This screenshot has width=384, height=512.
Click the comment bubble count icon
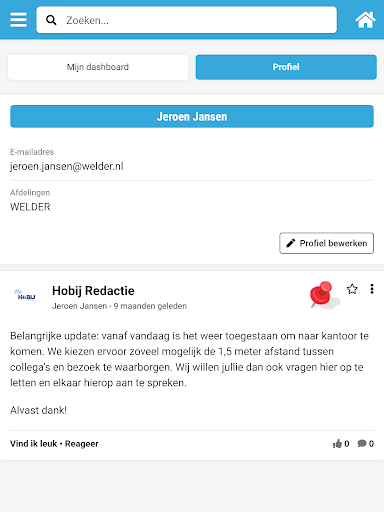pyautogui.click(x=362, y=444)
